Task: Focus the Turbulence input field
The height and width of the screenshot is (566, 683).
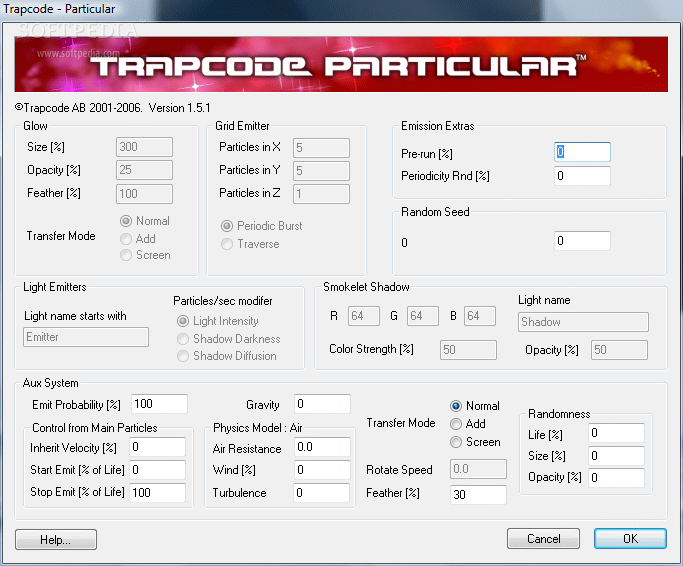Action: pyautogui.click(x=321, y=493)
